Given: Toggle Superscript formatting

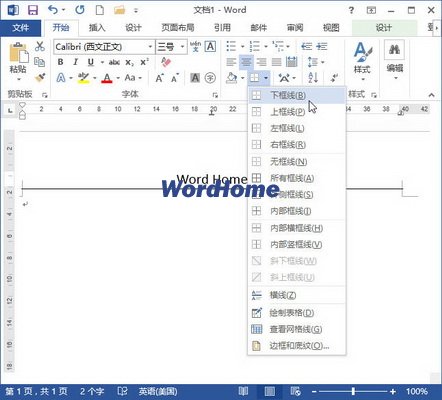Looking at the screenshot, I should pos(144,62).
